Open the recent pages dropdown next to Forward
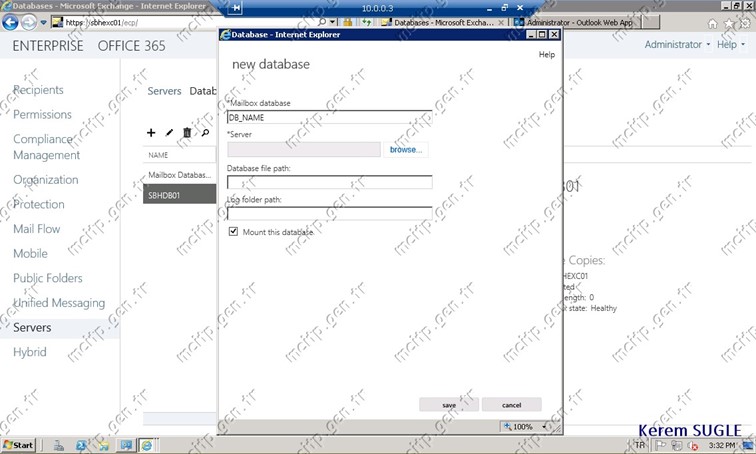 coord(43,22)
